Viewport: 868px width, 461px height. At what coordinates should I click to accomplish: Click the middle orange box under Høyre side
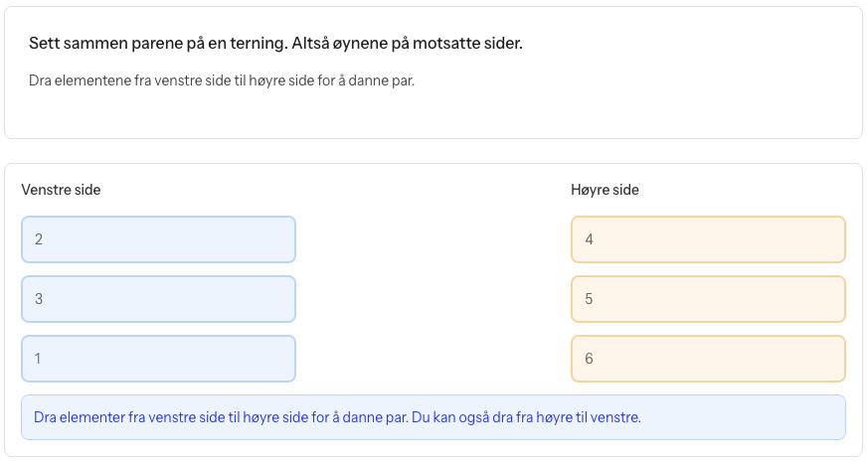click(x=708, y=299)
